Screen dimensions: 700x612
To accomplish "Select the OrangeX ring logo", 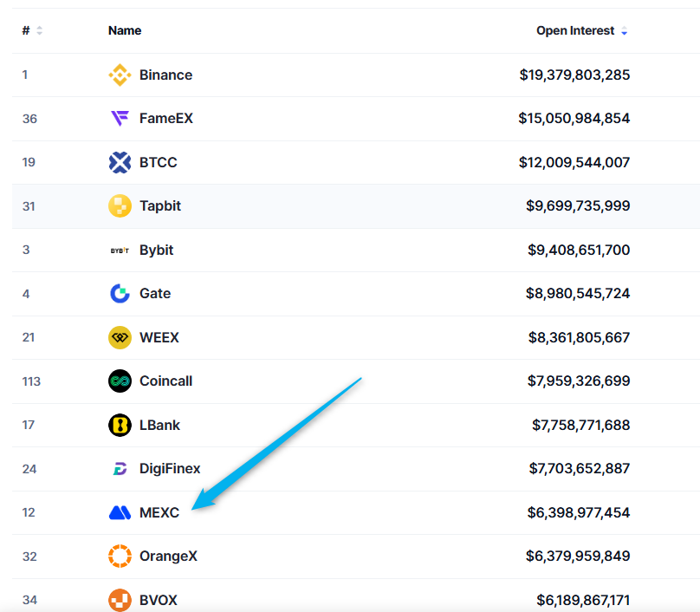I will coord(120,557).
